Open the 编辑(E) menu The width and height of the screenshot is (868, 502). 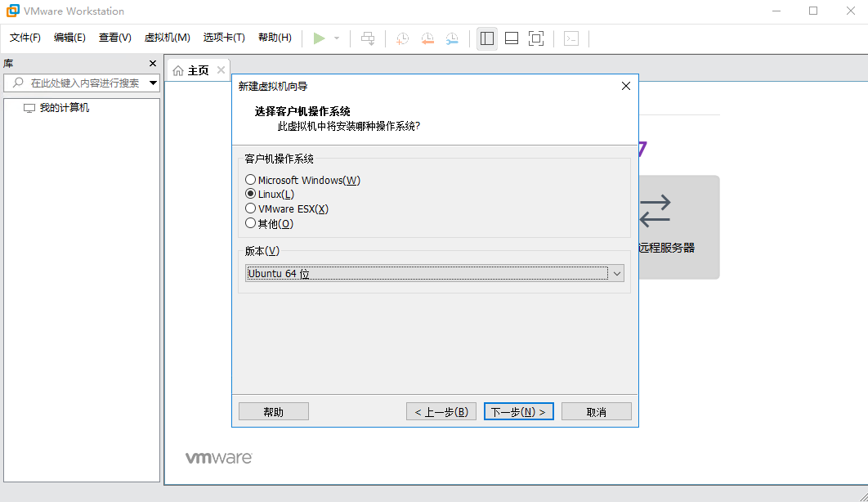(x=69, y=38)
